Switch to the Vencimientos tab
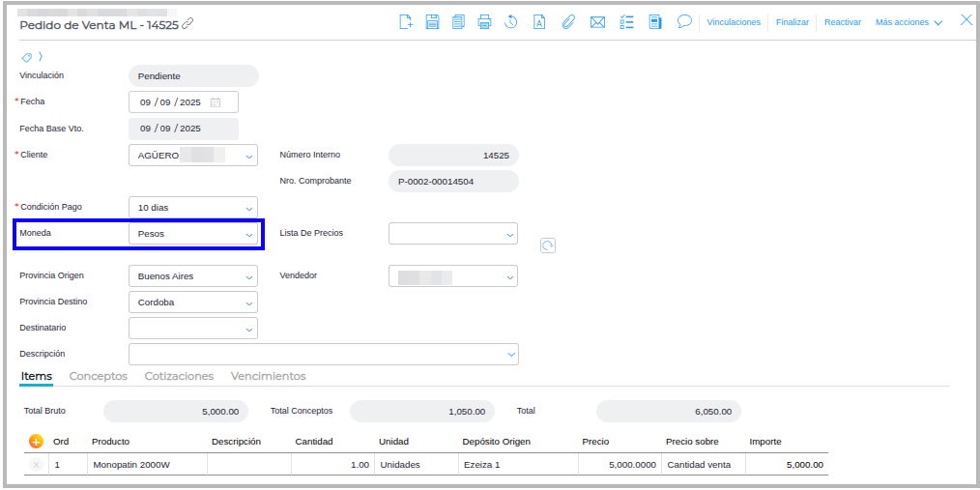The image size is (980, 490). click(268, 376)
